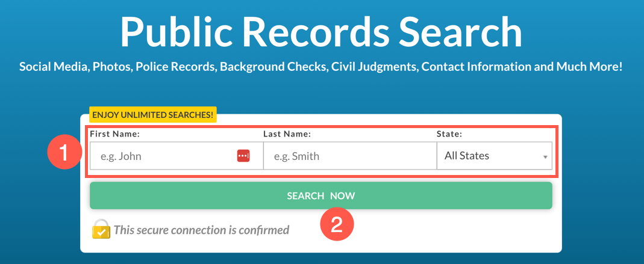Click the e.g. Smith placeholder text
Image resolution: width=644 pixels, height=264 pixels.
click(296, 156)
